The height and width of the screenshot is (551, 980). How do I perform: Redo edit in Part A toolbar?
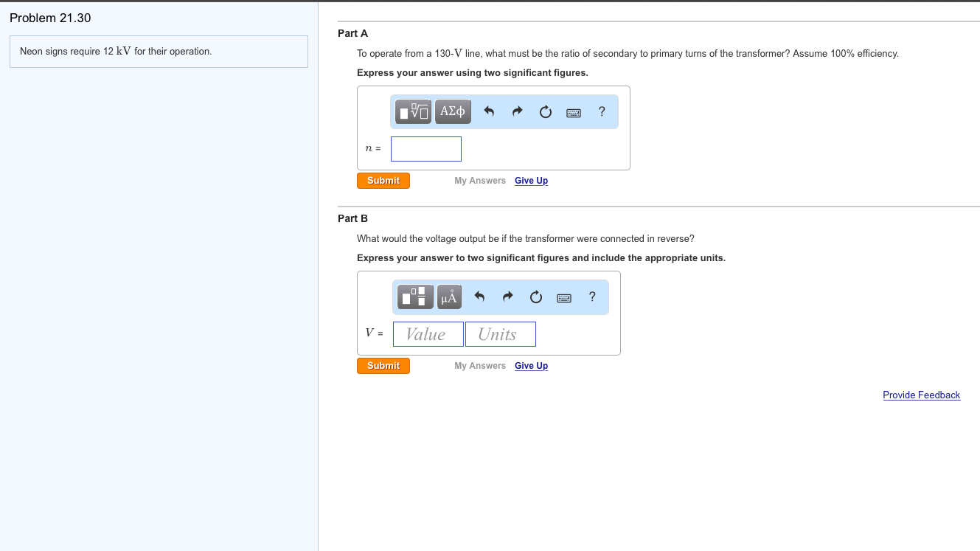517,112
